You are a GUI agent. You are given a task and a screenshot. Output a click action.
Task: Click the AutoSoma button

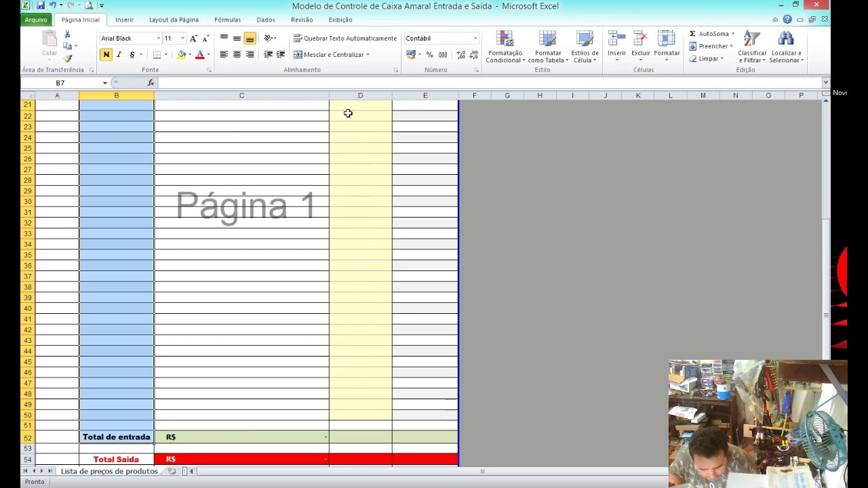pos(712,34)
